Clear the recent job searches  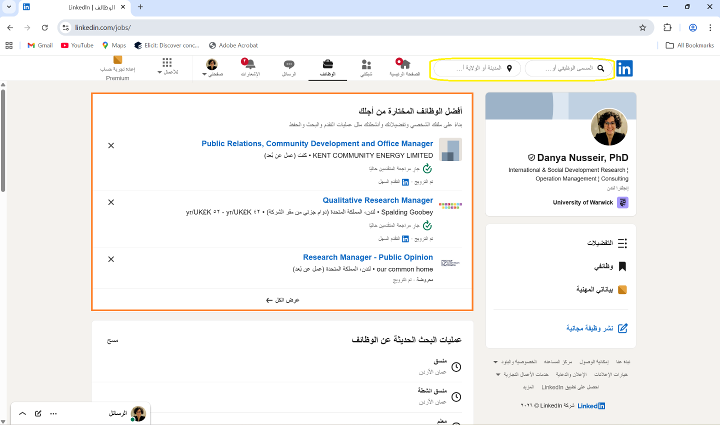112,341
